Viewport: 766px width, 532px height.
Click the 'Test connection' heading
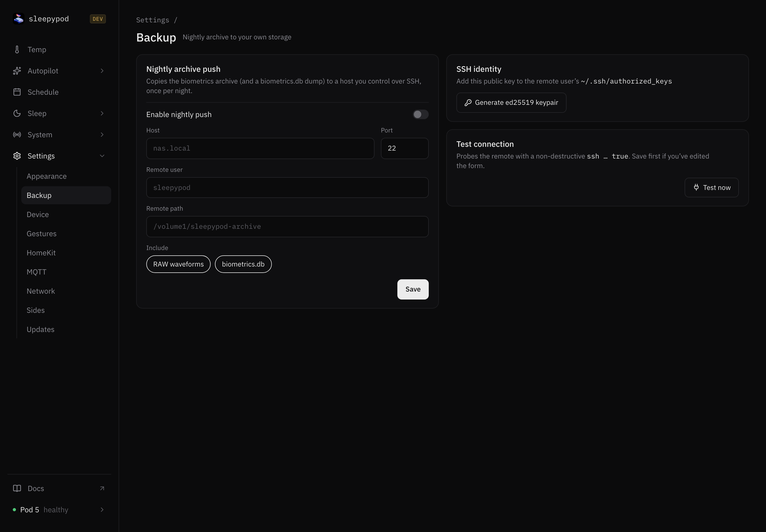(x=485, y=144)
